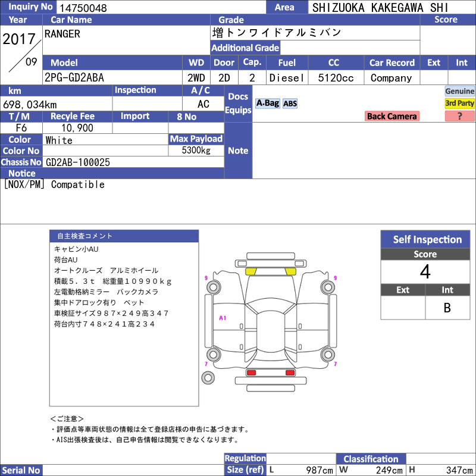
Task: Click the year 2017
Action: click(19, 39)
